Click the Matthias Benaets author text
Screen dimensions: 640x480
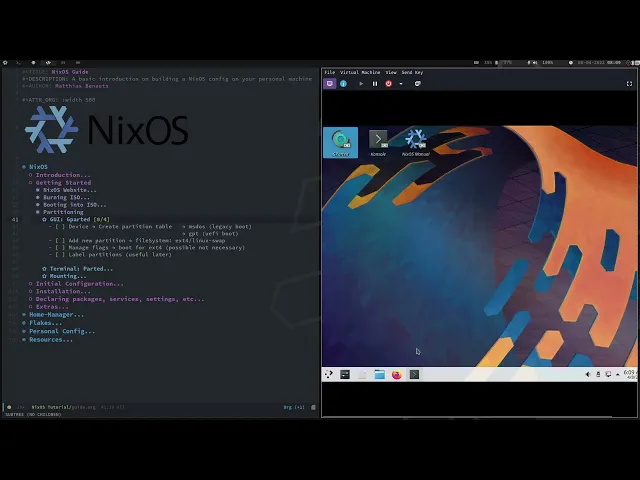(82, 86)
